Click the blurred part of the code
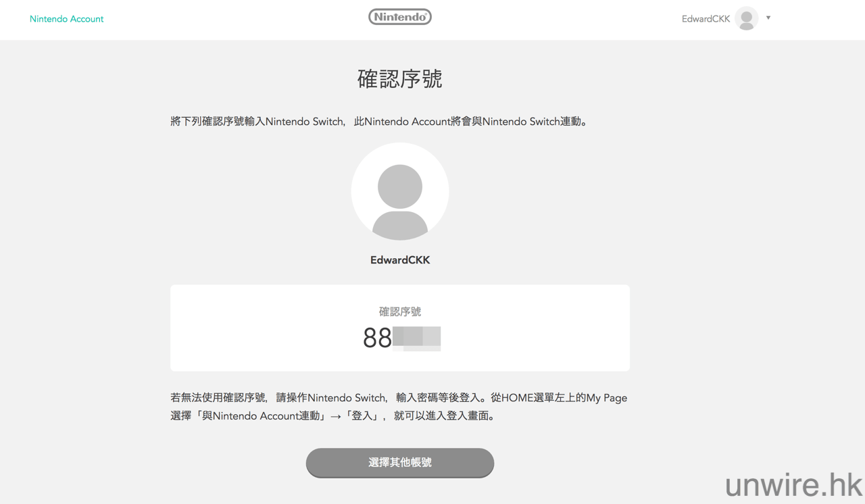The height and width of the screenshot is (504, 865). click(x=417, y=338)
